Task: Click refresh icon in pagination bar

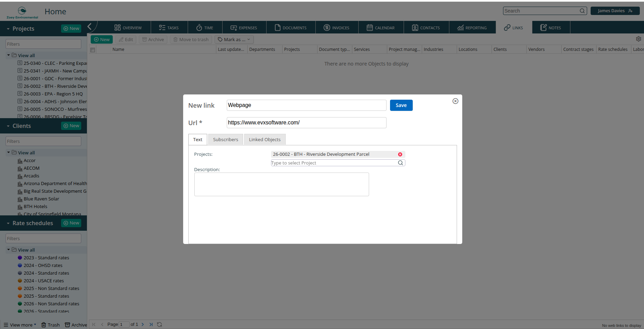Action: pyautogui.click(x=159, y=324)
